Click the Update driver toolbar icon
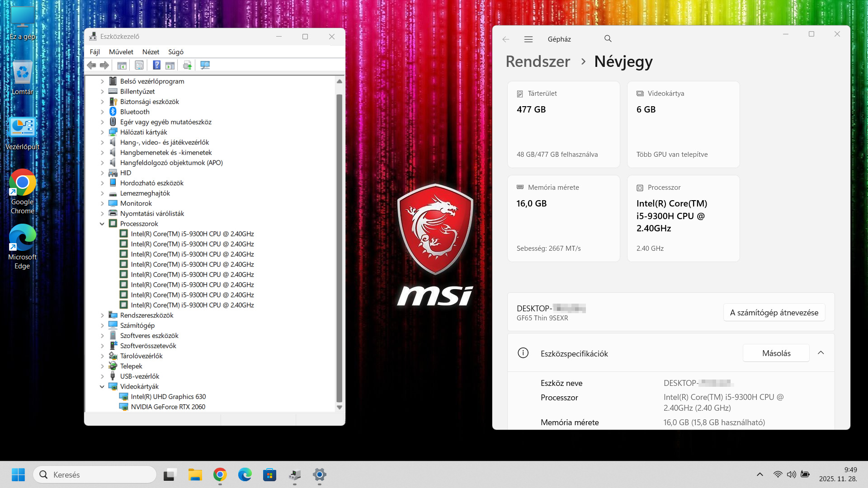 (187, 65)
